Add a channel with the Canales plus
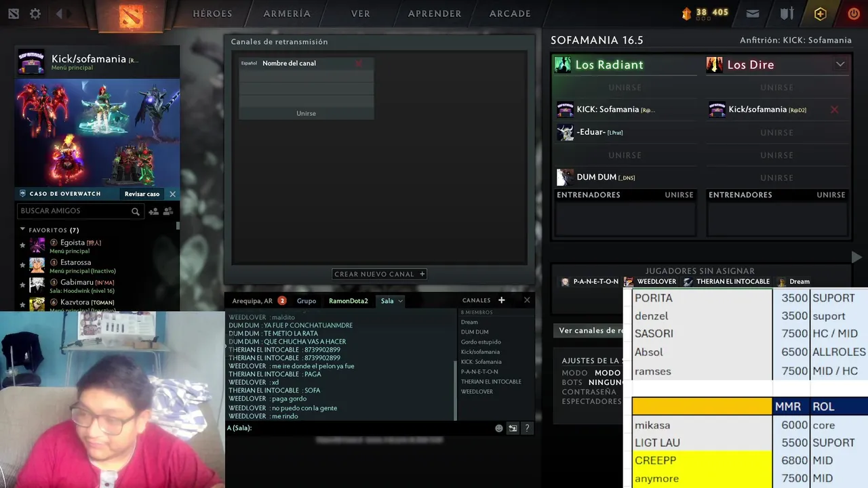 (502, 300)
